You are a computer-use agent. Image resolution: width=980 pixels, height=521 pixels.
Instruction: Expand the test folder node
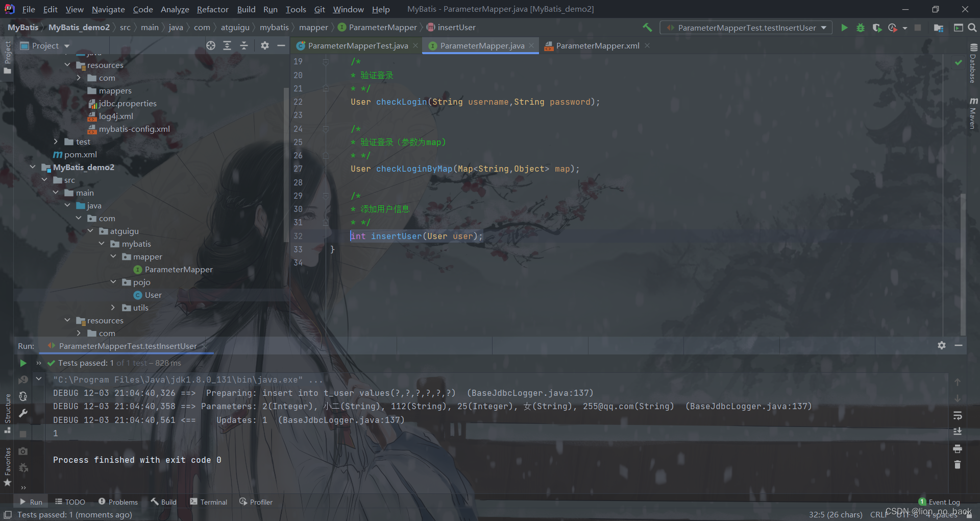pyautogui.click(x=56, y=141)
